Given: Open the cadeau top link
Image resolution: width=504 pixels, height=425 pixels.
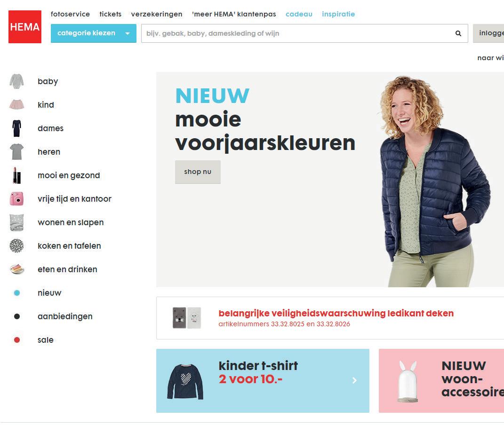Looking at the screenshot, I should (299, 14).
